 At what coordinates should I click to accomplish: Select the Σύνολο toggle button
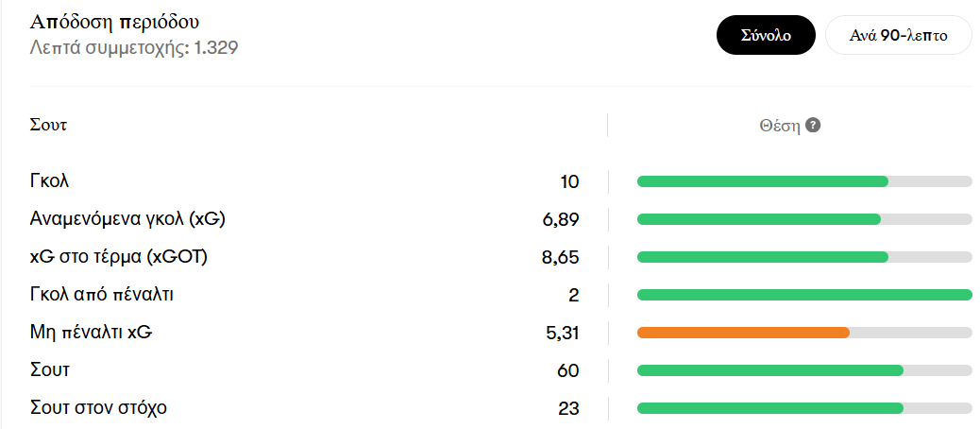[766, 35]
